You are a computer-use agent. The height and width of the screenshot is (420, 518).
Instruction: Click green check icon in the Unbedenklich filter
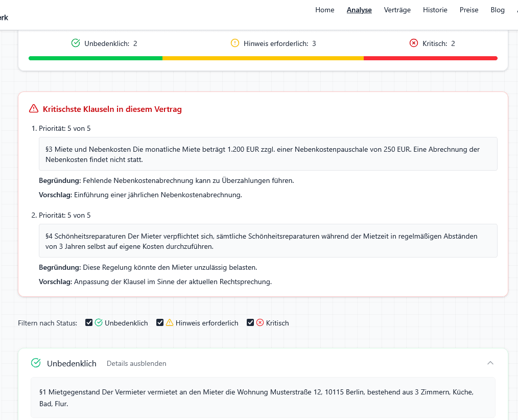click(x=99, y=323)
